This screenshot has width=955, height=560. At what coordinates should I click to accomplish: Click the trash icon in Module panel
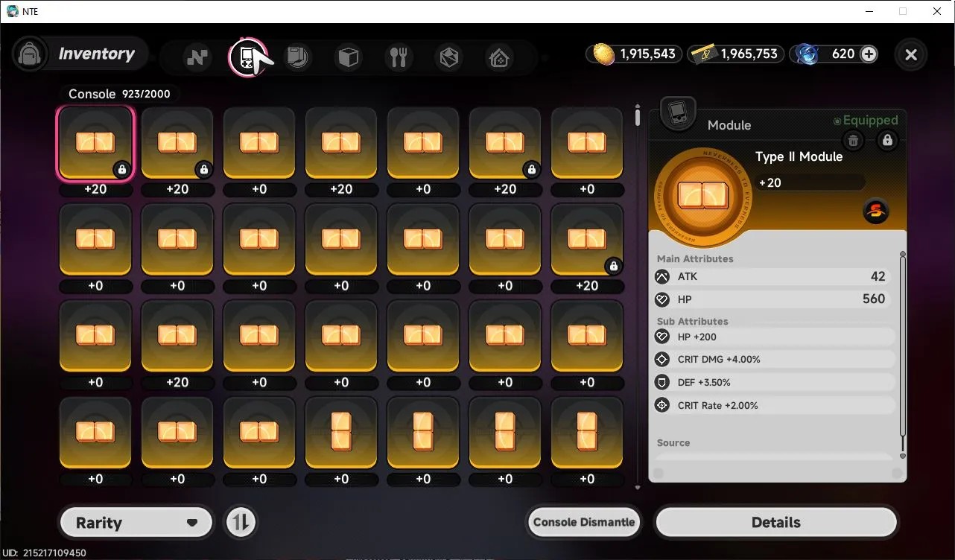[854, 140]
